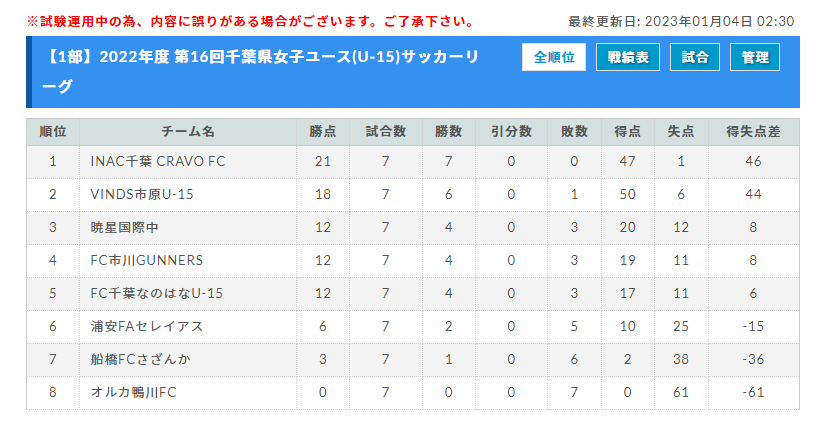This screenshot has width=816, height=425.
Task: Click the 失点 column header
Action: click(x=681, y=132)
